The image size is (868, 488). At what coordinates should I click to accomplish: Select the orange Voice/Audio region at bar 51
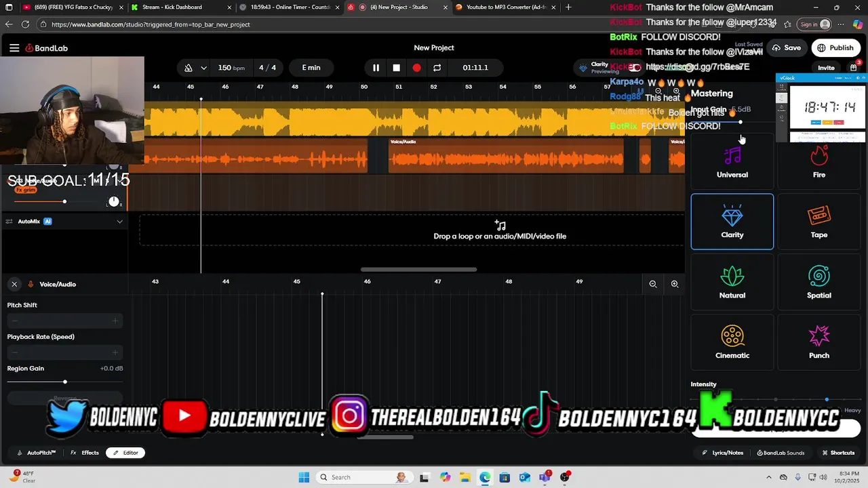click(x=505, y=155)
